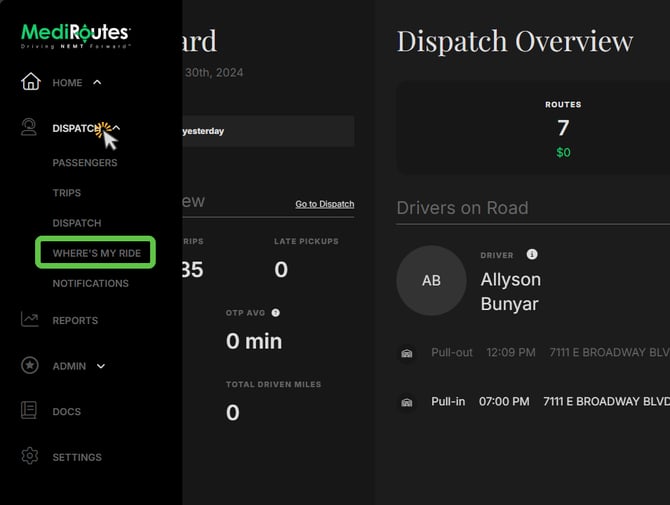Click the Routes count card

[x=563, y=128]
